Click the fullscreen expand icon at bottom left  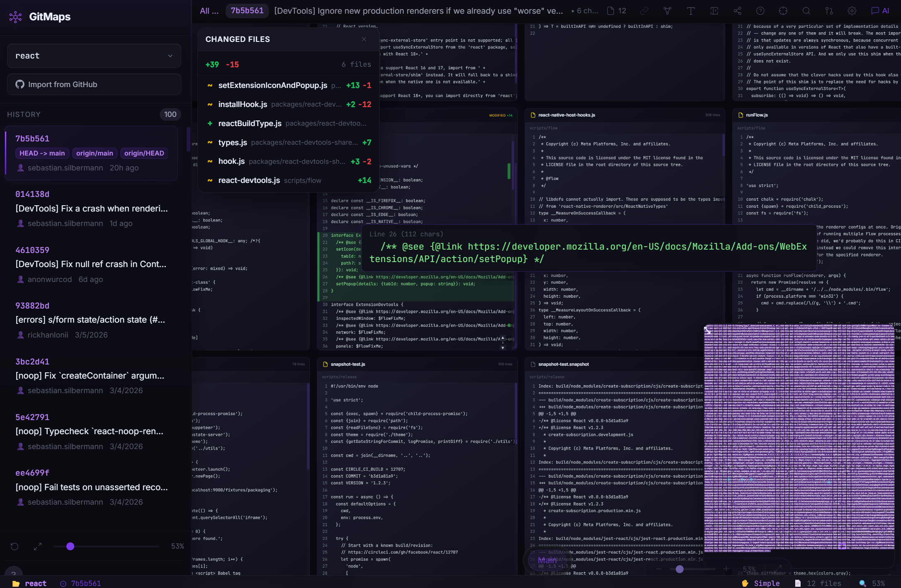pyautogui.click(x=37, y=547)
